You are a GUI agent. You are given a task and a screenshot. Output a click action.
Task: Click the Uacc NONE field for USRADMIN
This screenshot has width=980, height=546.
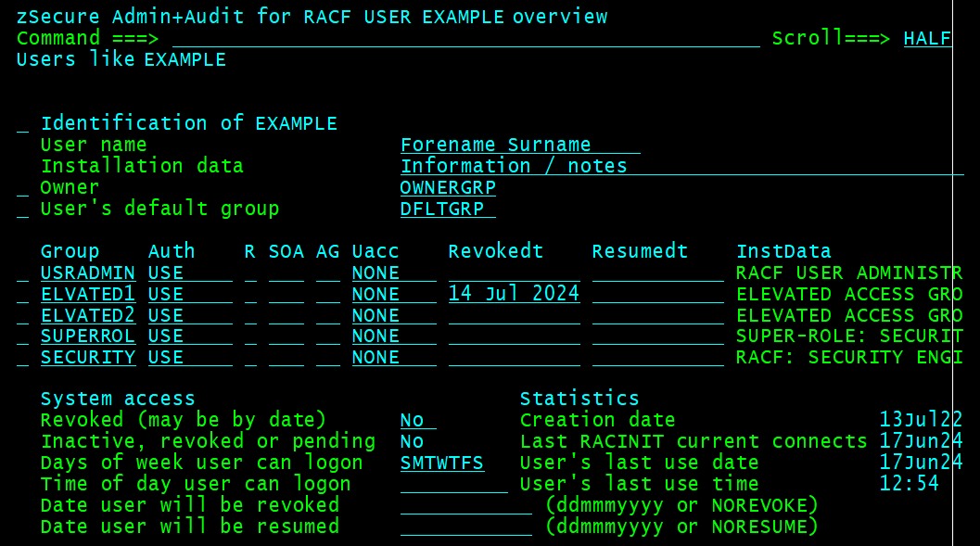(x=394, y=273)
